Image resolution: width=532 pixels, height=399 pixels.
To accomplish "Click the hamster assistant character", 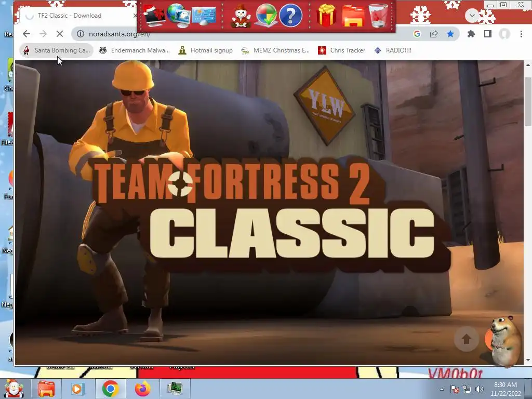I will [506, 341].
